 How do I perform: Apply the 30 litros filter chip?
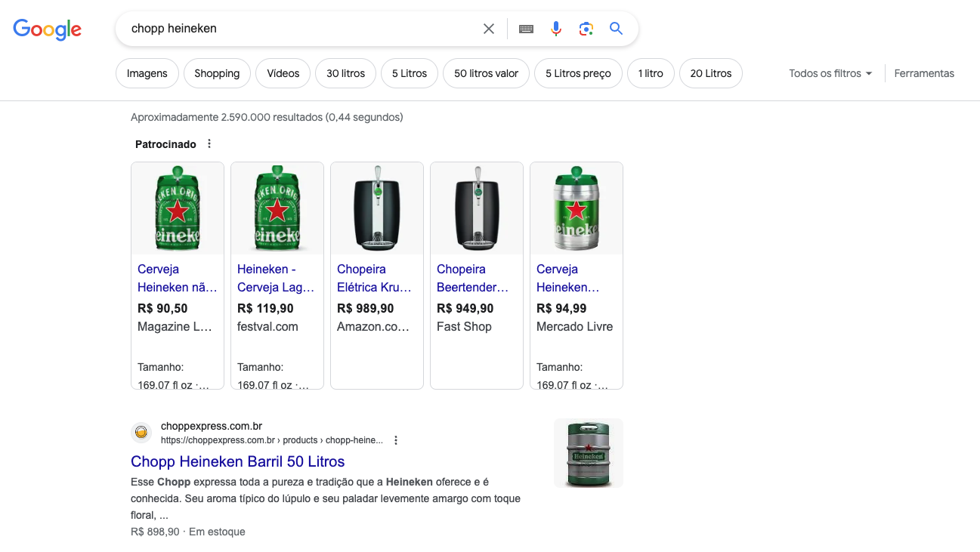click(345, 73)
